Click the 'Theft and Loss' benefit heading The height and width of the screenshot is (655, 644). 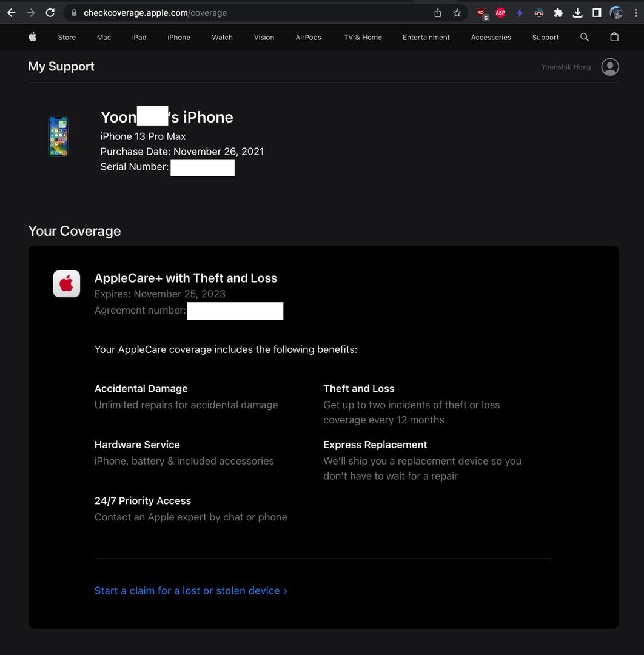pyautogui.click(x=359, y=389)
